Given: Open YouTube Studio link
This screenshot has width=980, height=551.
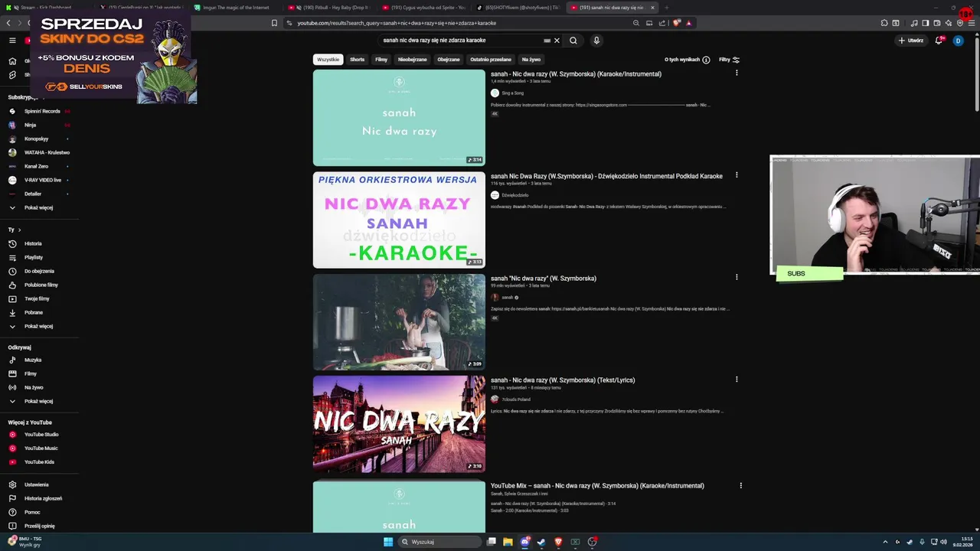Looking at the screenshot, I should 39,435.
